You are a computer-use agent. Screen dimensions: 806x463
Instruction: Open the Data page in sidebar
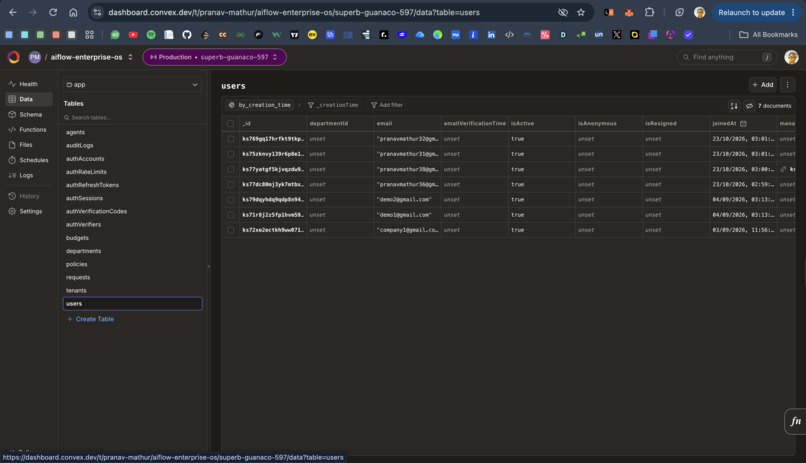click(28, 99)
